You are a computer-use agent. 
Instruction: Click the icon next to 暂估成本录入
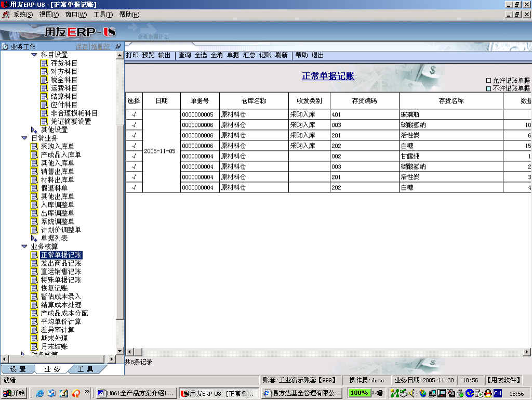pyautogui.click(x=35, y=296)
